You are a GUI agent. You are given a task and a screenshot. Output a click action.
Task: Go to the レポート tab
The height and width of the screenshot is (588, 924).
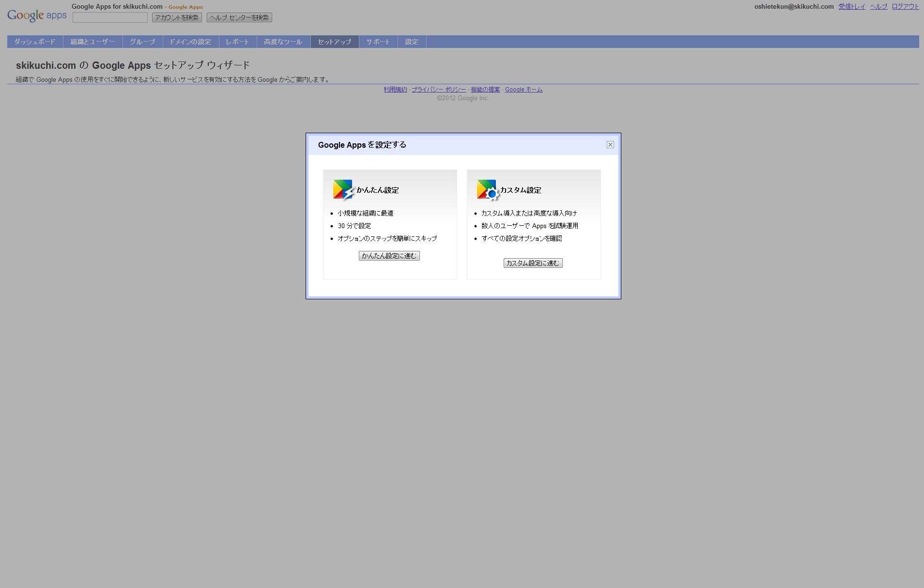(238, 42)
